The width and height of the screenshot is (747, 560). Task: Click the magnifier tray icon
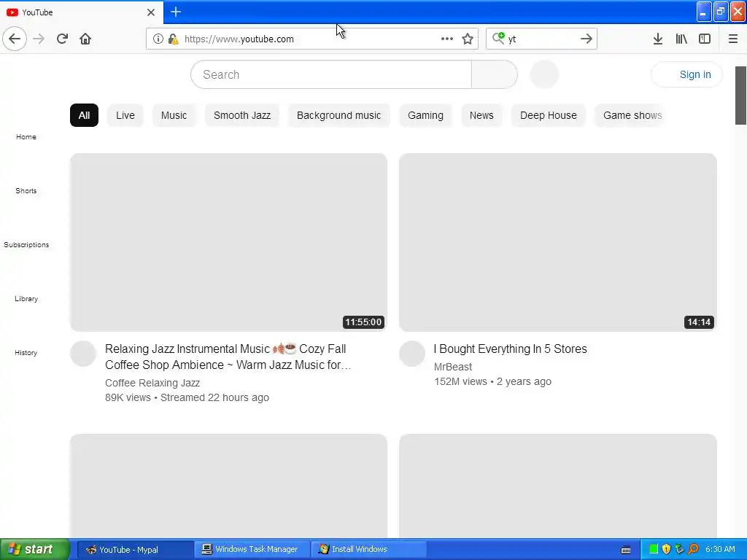[x=693, y=549]
